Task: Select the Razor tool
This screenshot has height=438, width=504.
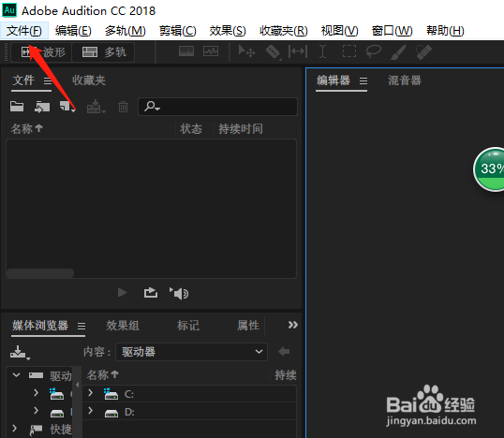Action: [274, 51]
